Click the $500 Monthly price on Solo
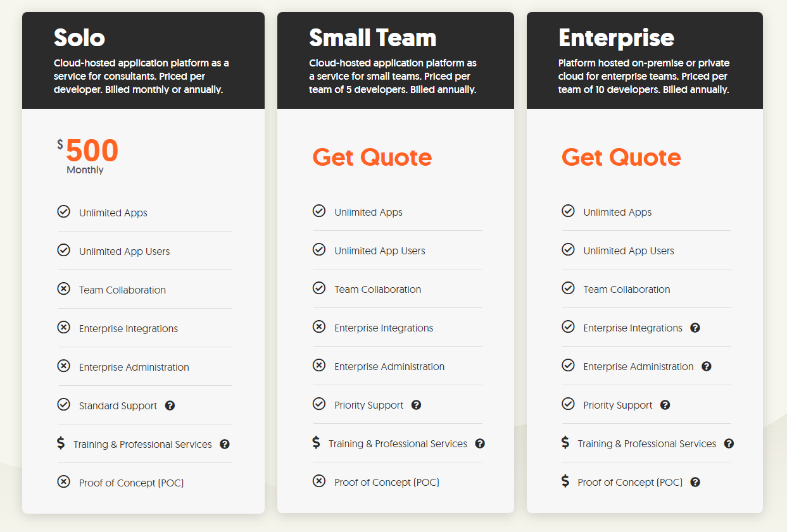787x532 pixels. click(x=91, y=152)
